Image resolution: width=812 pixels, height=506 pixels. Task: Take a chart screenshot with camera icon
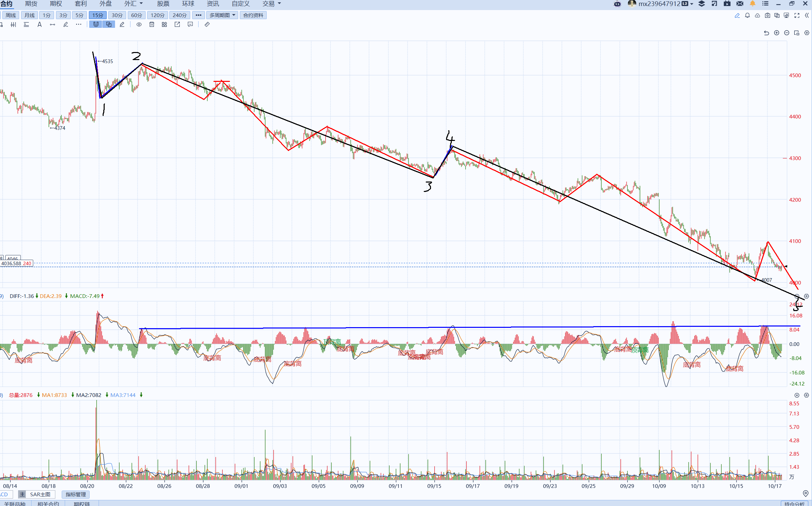[x=767, y=15]
